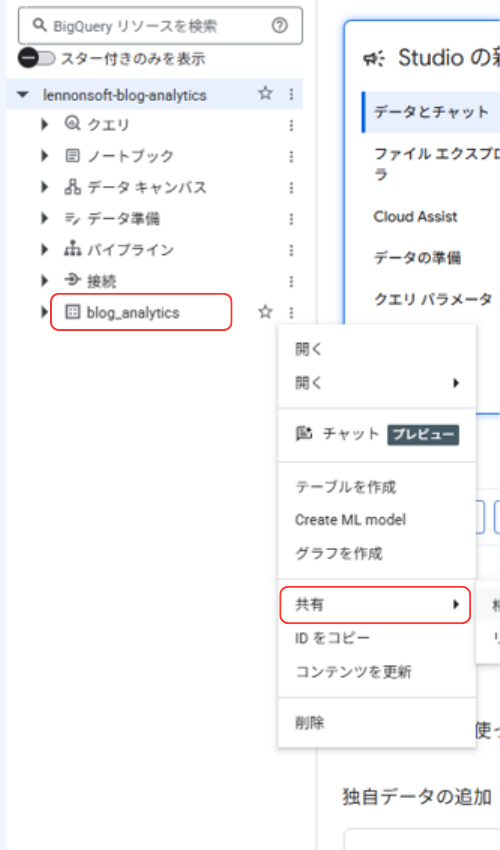This screenshot has width=500, height=850.
Task: Open more options for クエリ
Action: click(291, 125)
